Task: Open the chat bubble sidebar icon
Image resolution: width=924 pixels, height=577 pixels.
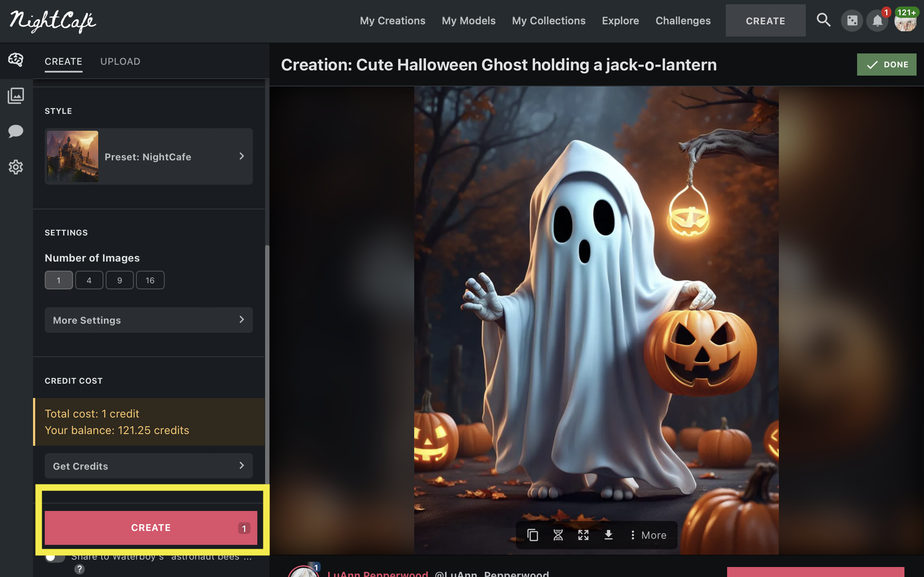Action: coord(16,131)
